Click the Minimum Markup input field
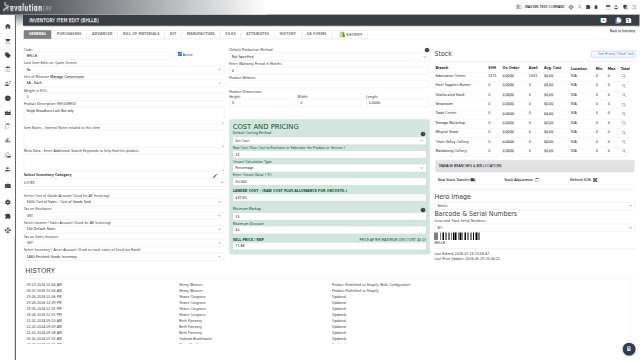The image size is (640, 360). (x=329, y=216)
